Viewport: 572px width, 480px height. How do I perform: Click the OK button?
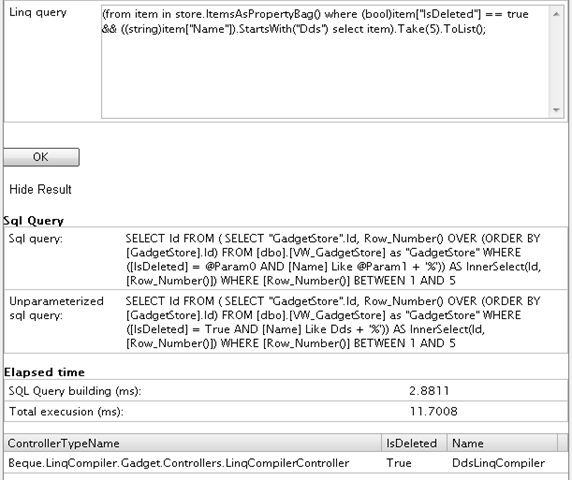click(41, 157)
